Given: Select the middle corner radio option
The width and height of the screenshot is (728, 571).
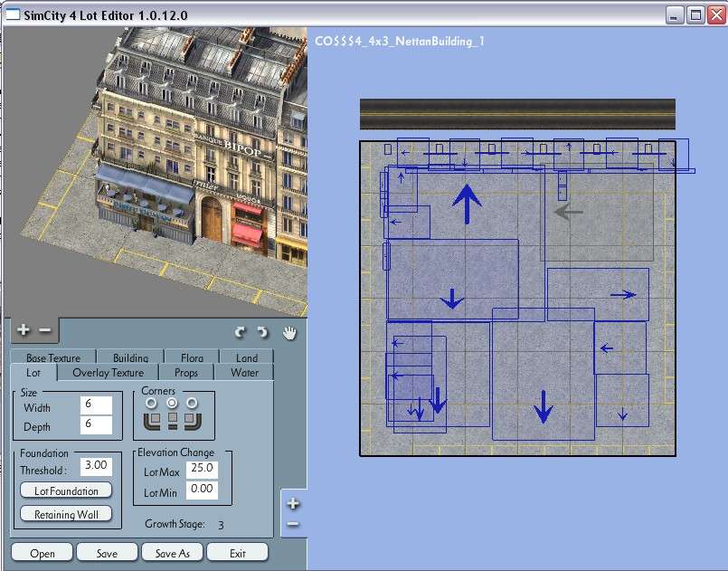Looking at the screenshot, I should (172, 403).
